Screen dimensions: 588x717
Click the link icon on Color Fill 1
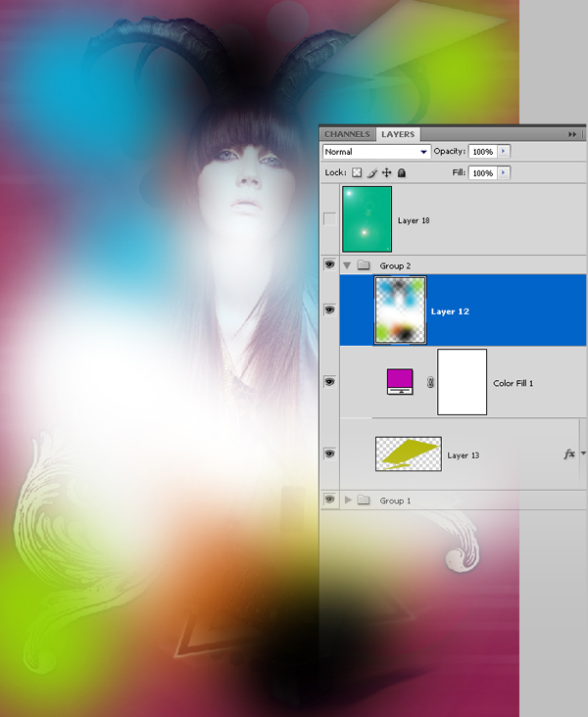(430, 382)
